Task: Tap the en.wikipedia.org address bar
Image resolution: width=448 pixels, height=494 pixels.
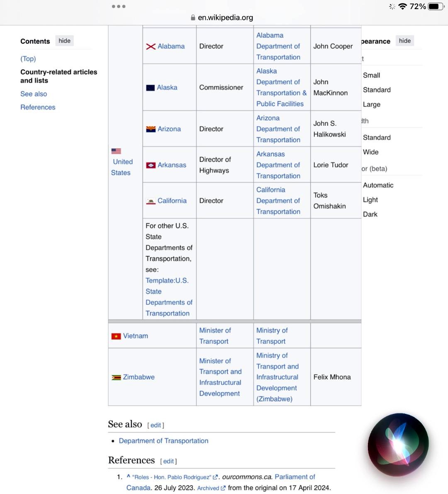Action: [x=222, y=17]
